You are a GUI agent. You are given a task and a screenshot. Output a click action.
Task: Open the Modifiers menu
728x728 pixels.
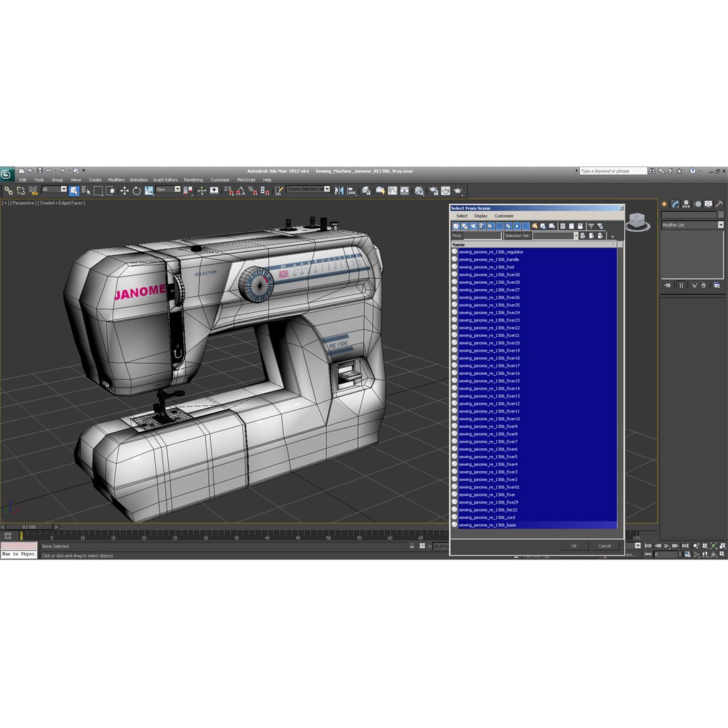(116, 180)
